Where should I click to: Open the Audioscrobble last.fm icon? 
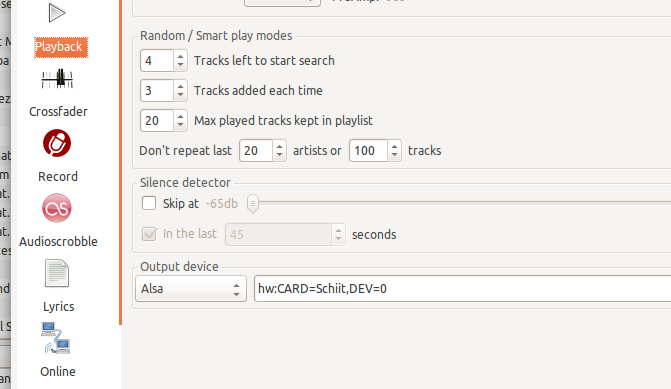click(x=57, y=208)
